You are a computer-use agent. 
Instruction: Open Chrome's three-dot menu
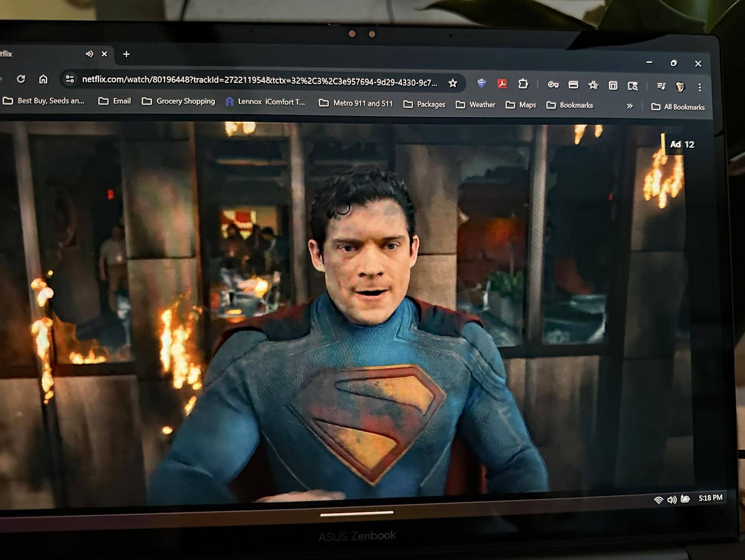(700, 85)
